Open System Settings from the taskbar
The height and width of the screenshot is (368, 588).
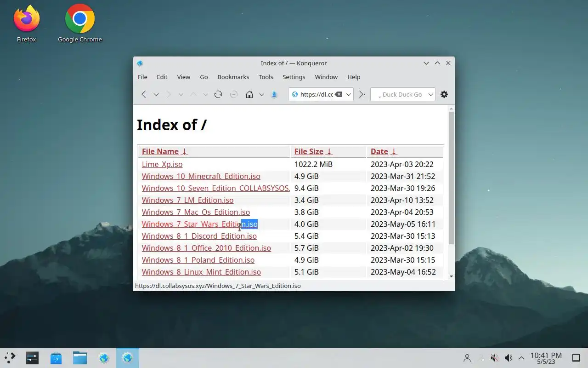(x=32, y=357)
